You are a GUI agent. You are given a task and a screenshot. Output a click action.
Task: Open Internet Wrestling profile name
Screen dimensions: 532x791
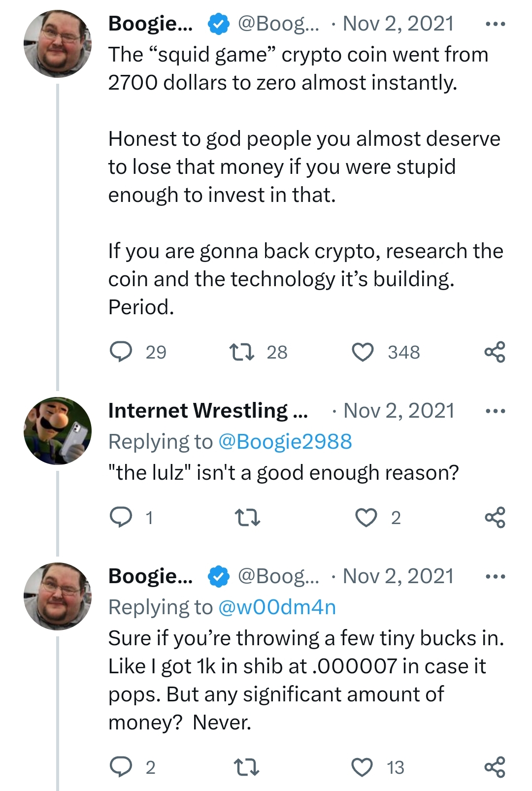tap(208, 411)
